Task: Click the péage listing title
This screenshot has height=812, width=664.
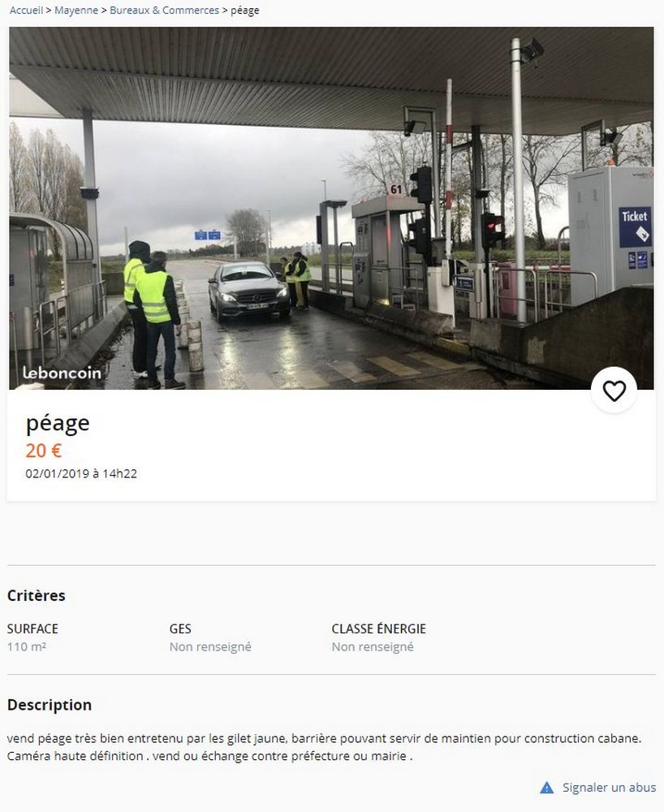Action: pos(58,424)
